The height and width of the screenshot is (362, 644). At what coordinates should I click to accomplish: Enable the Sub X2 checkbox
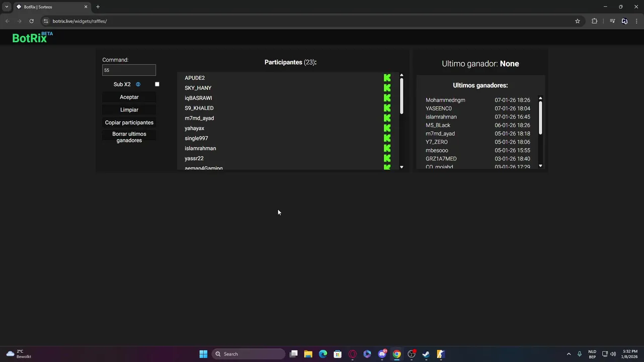click(157, 84)
